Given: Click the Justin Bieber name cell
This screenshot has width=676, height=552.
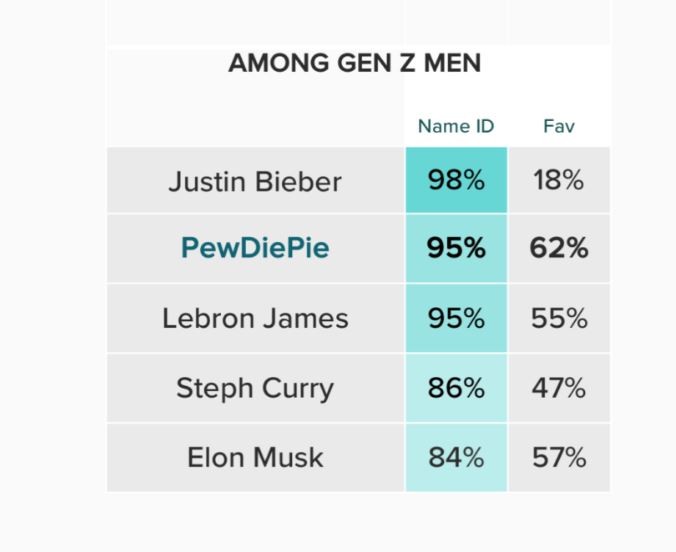Looking at the screenshot, I should [255, 180].
